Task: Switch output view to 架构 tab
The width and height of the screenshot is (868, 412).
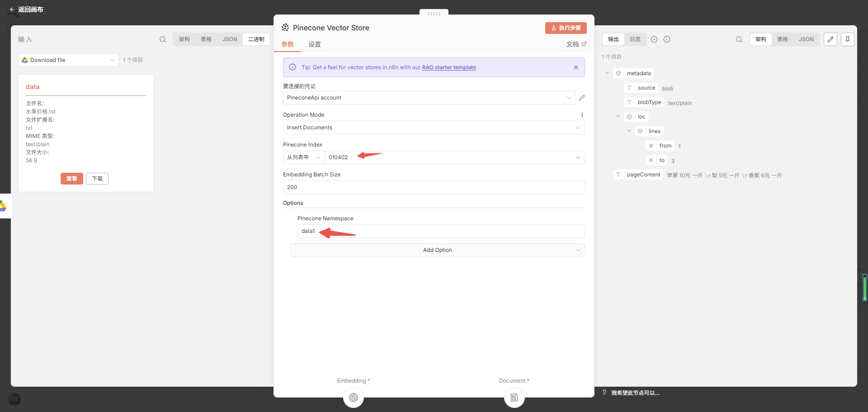Action: pos(761,39)
